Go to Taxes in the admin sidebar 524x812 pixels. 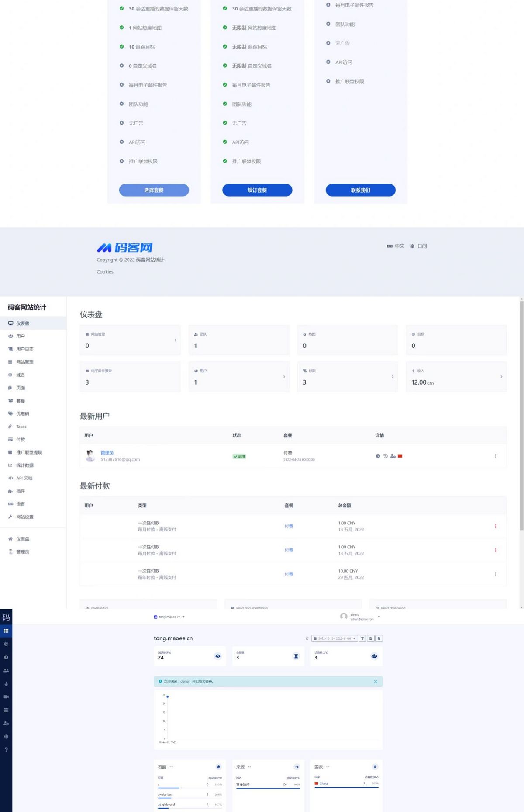coord(33,427)
